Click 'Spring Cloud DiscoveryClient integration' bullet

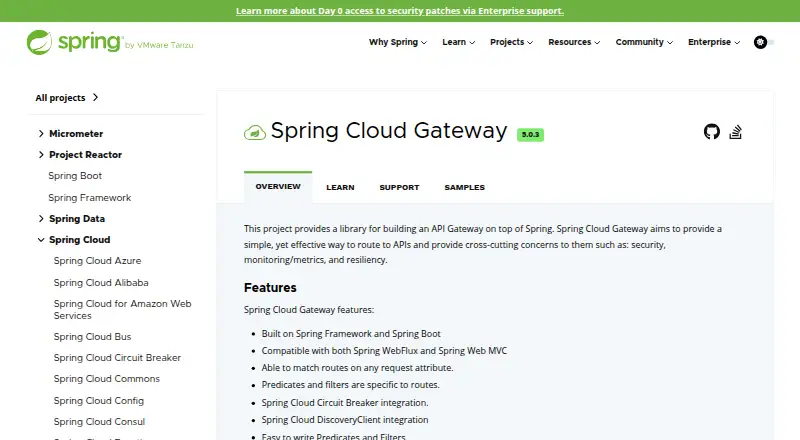coord(345,420)
